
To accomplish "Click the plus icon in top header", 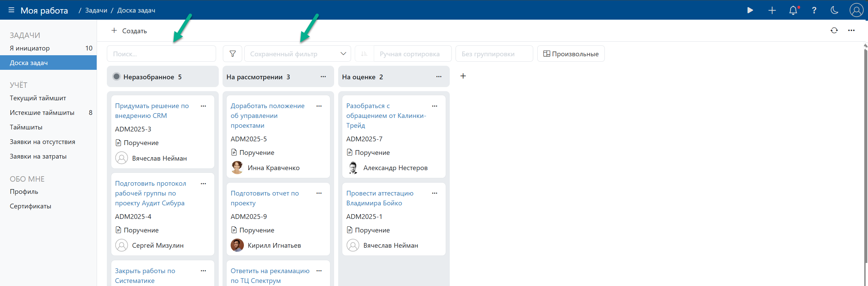I will tap(772, 10).
